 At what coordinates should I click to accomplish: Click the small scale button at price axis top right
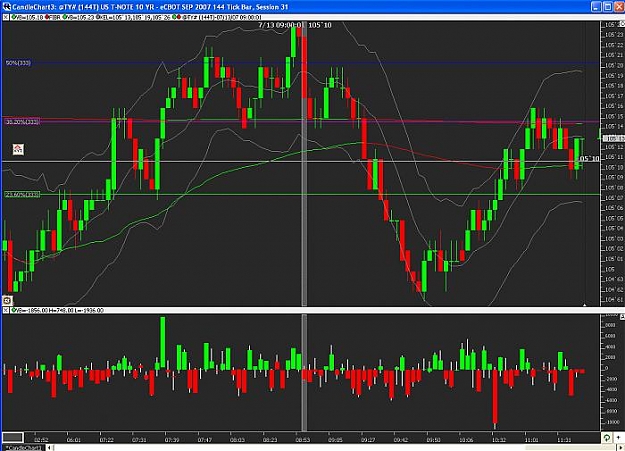(622, 24)
